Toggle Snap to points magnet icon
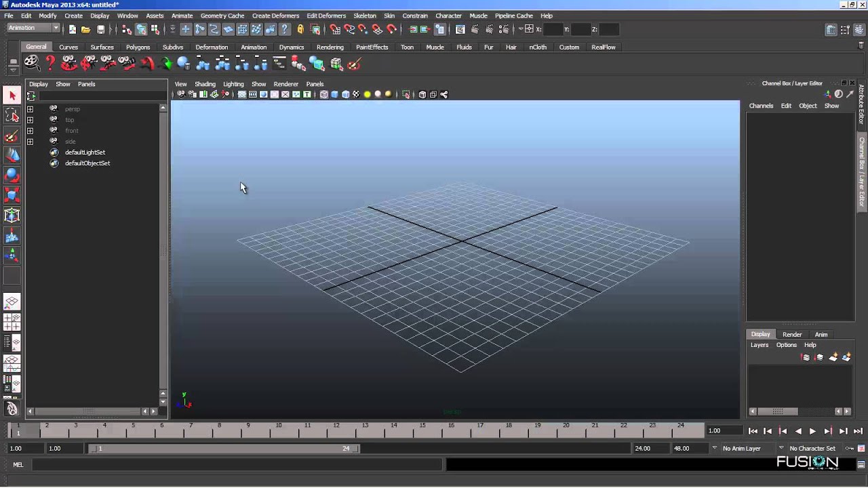Screen dimensions: 868x488 [x=363, y=29]
